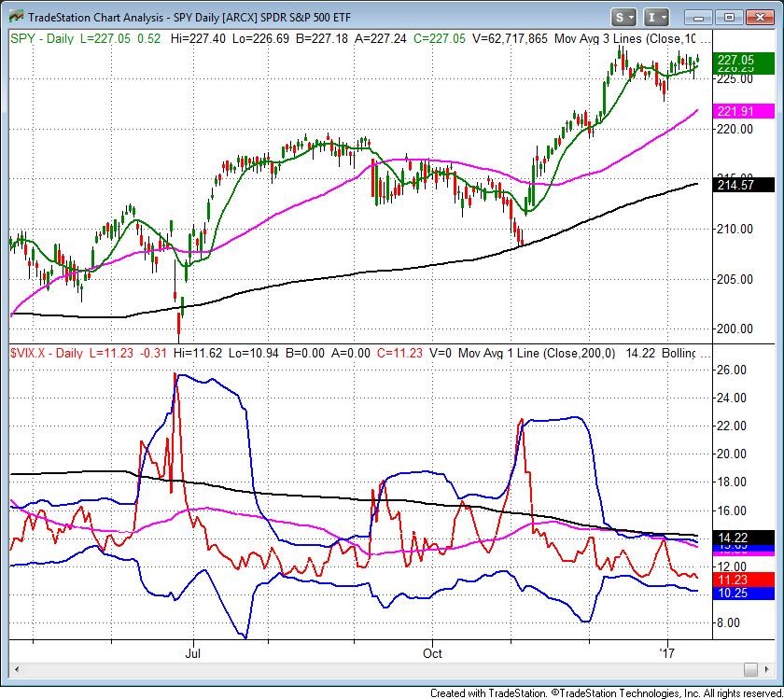Click the 'V=62,717,865' volume value
Screen dimensions: 784x699
click(x=510, y=38)
